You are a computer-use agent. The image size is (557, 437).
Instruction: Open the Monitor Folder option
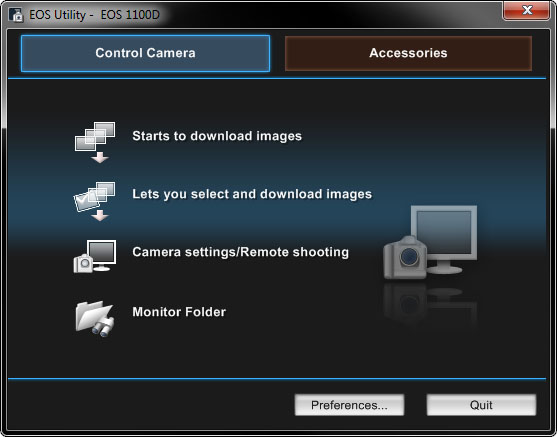pyautogui.click(x=179, y=312)
